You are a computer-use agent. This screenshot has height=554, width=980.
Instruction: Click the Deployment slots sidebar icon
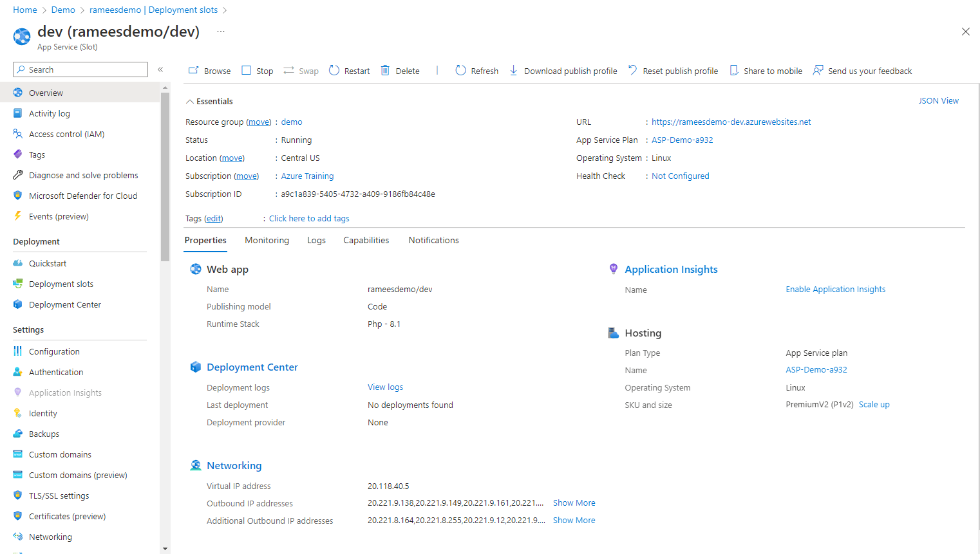(x=18, y=284)
